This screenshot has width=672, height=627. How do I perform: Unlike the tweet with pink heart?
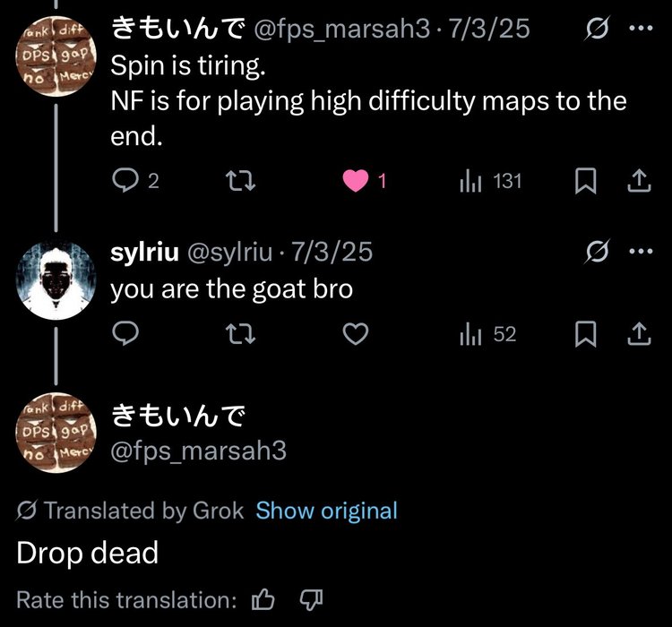[356, 181]
